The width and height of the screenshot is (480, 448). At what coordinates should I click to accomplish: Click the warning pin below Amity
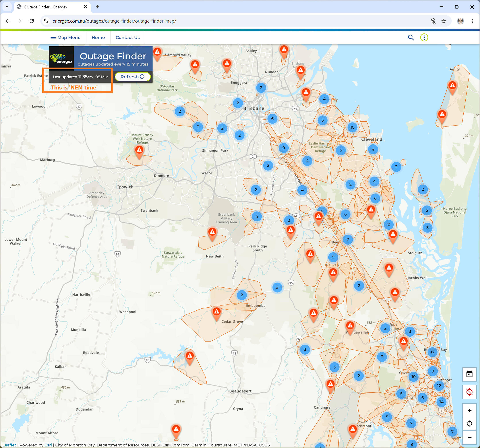[x=452, y=87]
